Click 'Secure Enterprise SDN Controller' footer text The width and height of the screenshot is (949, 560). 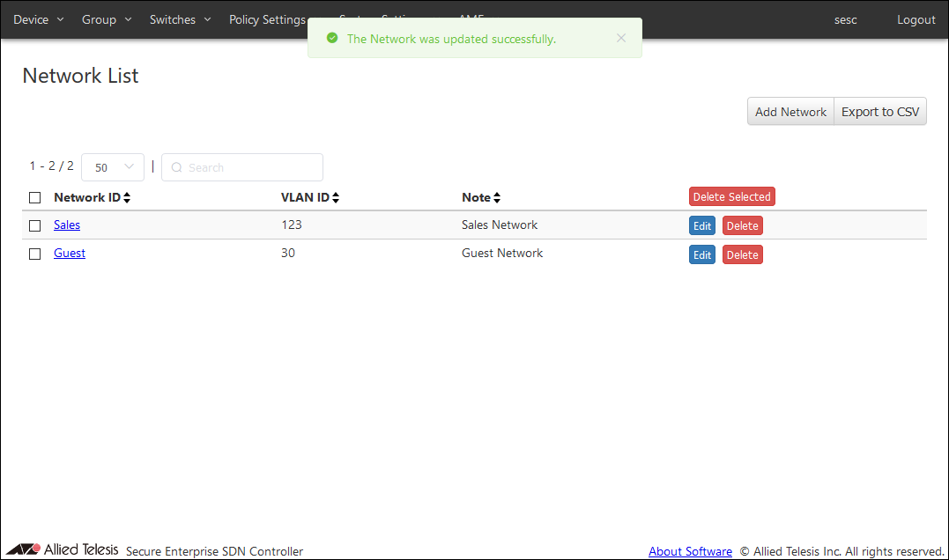(214, 551)
